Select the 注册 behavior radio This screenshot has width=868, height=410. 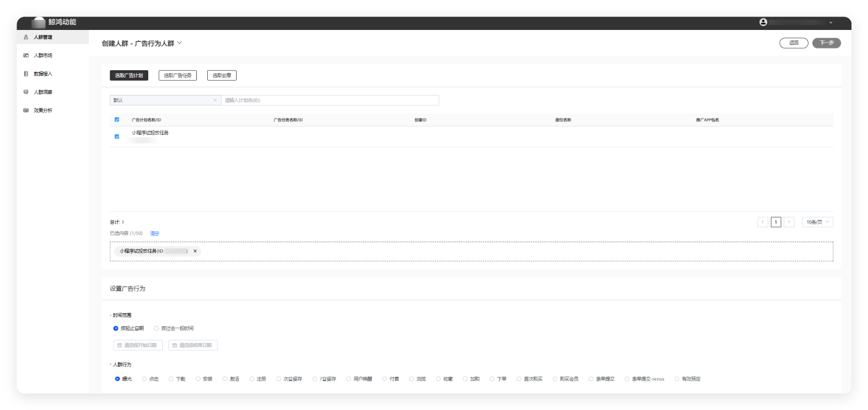258,379
